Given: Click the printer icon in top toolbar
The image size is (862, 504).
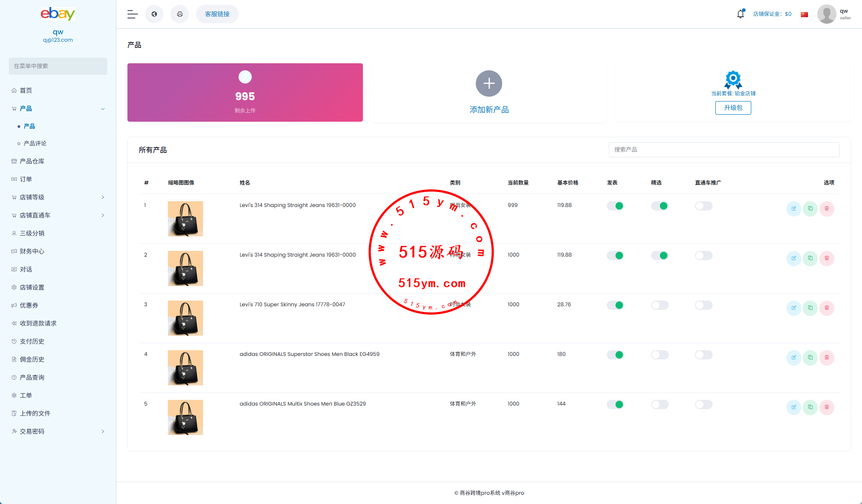Looking at the screenshot, I should 180,14.
